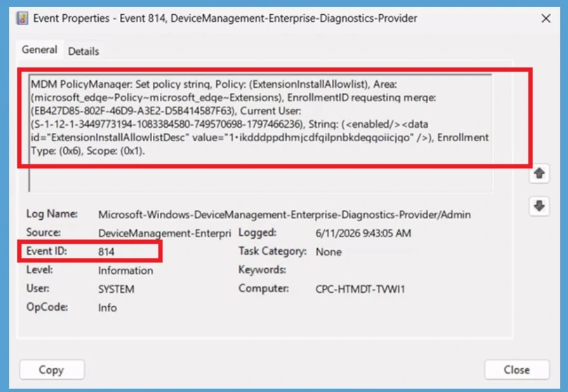The width and height of the screenshot is (568, 392).
Task: Click the Event Properties title bar icon
Action: pyautogui.click(x=23, y=18)
